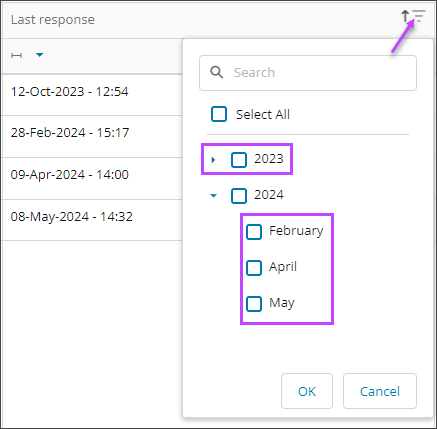Collapse the 2024 tree node
The width and height of the screenshot is (437, 429).
click(214, 196)
